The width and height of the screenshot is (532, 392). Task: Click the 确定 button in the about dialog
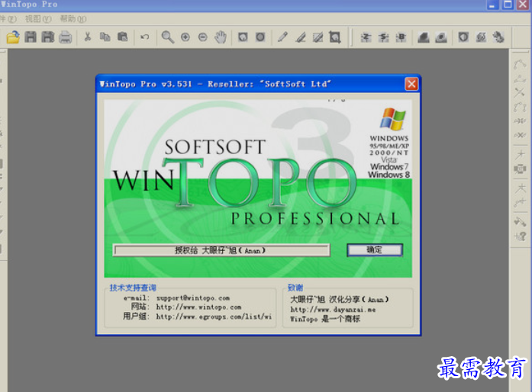coord(375,250)
